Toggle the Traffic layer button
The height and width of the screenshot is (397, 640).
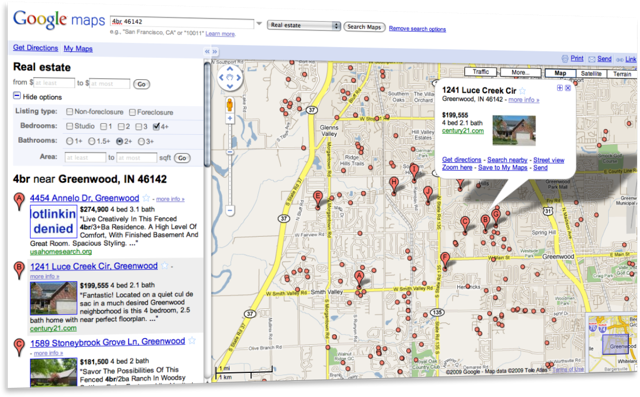coord(480,72)
